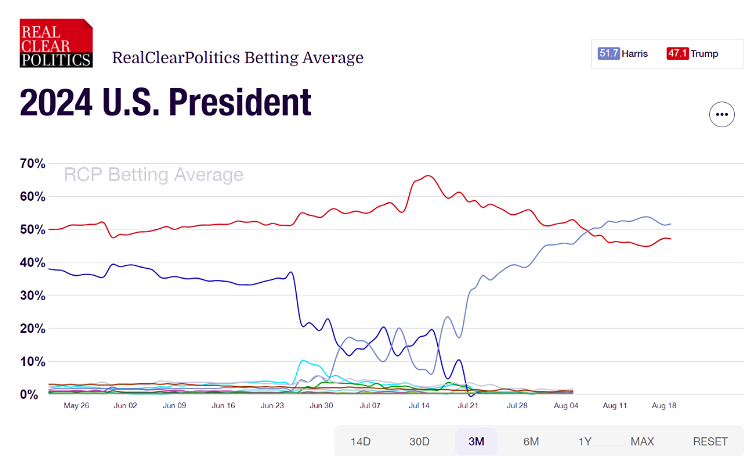Switch chart to the 1Y range
This screenshot has height=456, width=749.
[585, 441]
